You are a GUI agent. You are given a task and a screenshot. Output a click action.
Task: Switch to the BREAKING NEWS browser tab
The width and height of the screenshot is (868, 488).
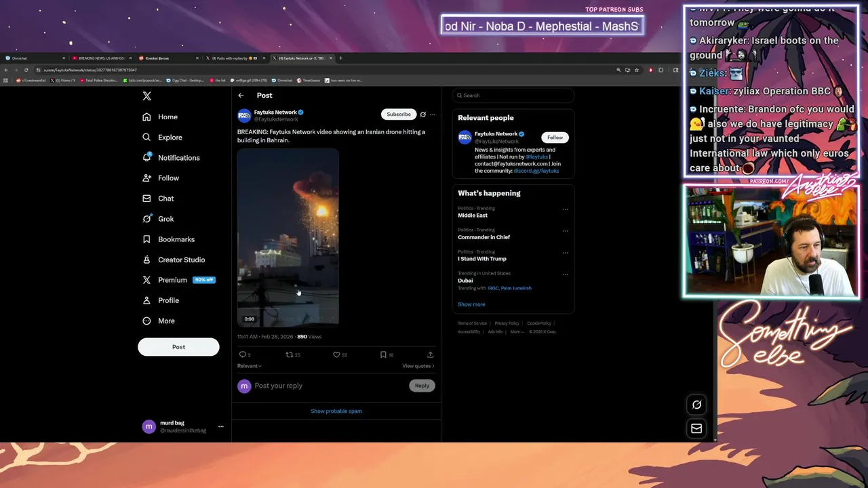[x=100, y=58]
